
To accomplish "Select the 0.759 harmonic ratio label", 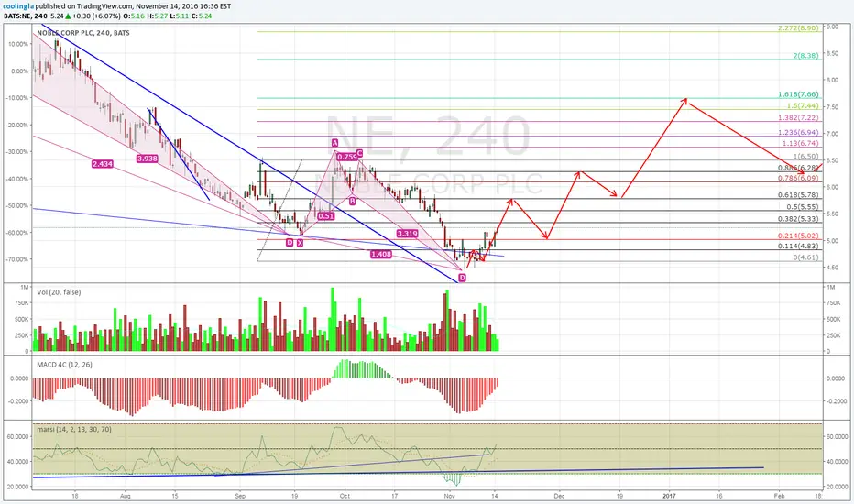I will click(346, 157).
